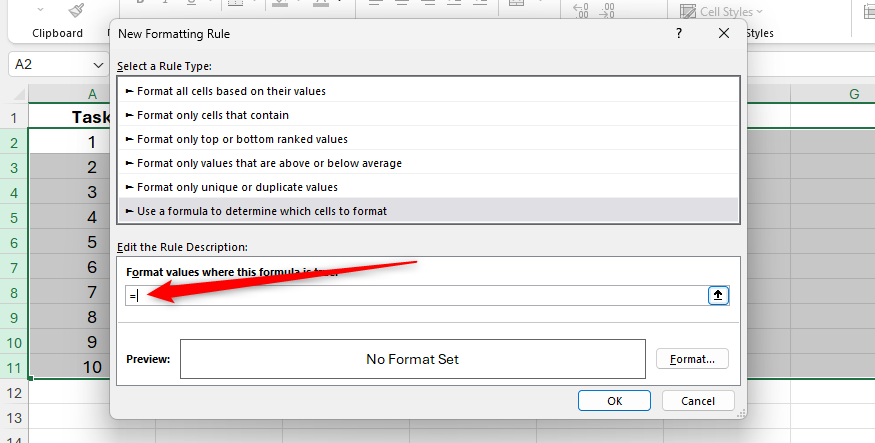Screen dimensions: 875x443
Task: Click the Format Painter brush icon
Action: point(76,10)
